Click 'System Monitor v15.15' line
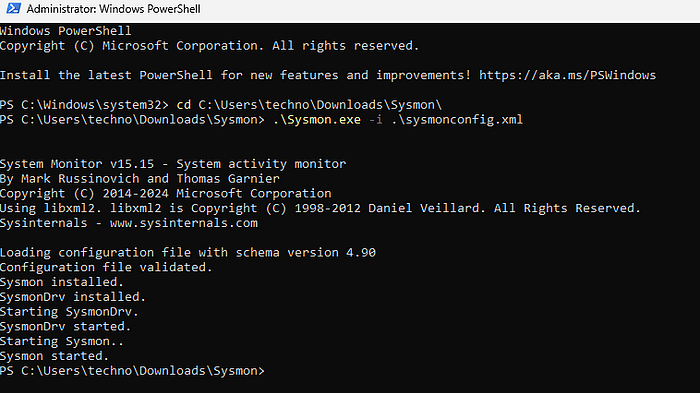 tap(173, 164)
